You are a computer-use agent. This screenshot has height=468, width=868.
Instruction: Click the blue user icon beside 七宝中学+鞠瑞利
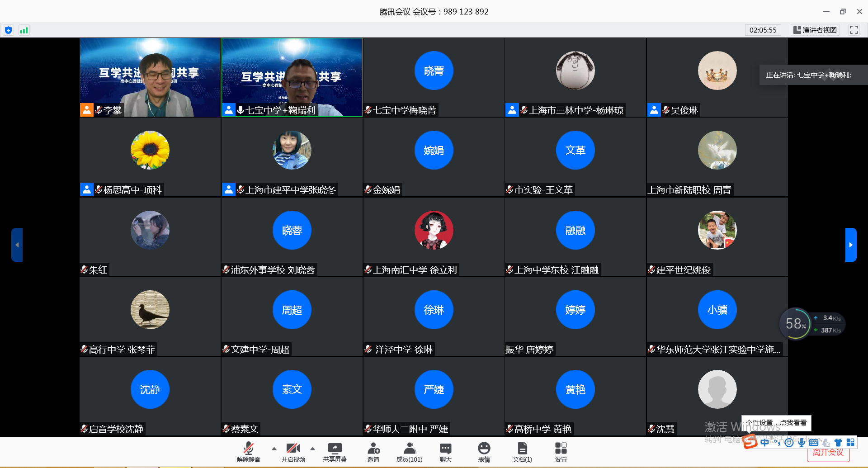tap(229, 110)
